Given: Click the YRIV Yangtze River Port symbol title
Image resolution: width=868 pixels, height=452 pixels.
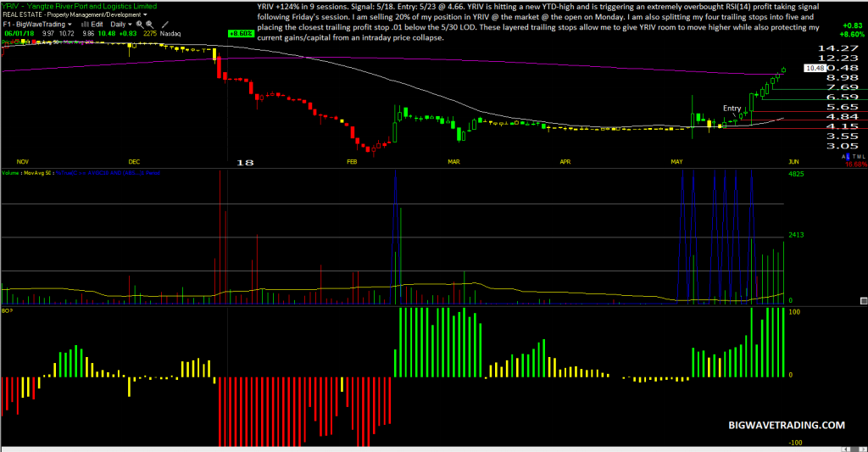Looking at the screenshot, I should [x=79, y=6].
